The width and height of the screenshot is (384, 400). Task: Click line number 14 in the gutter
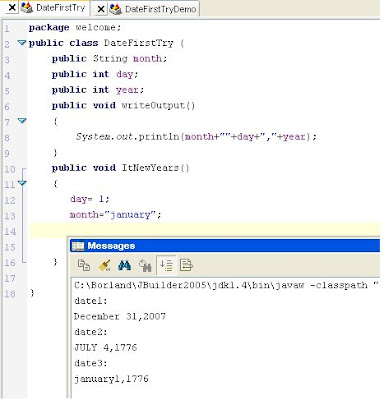click(x=10, y=231)
